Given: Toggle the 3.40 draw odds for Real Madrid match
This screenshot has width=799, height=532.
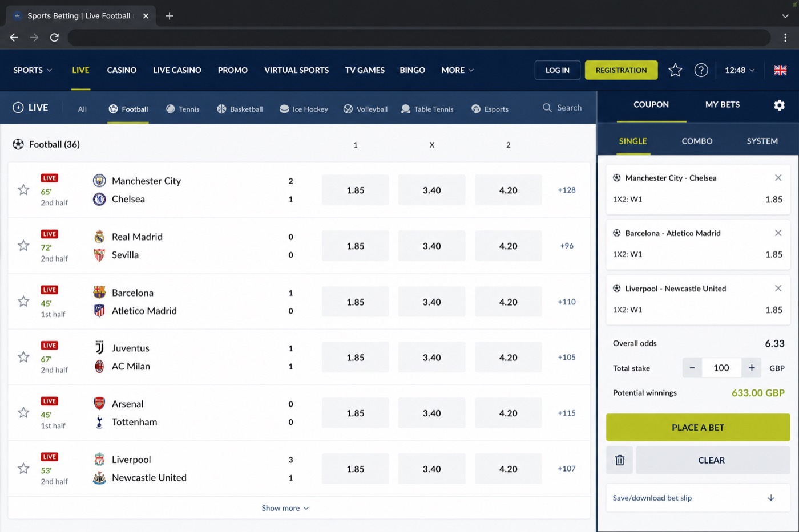Looking at the screenshot, I should pyautogui.click(x=432, y=246).
